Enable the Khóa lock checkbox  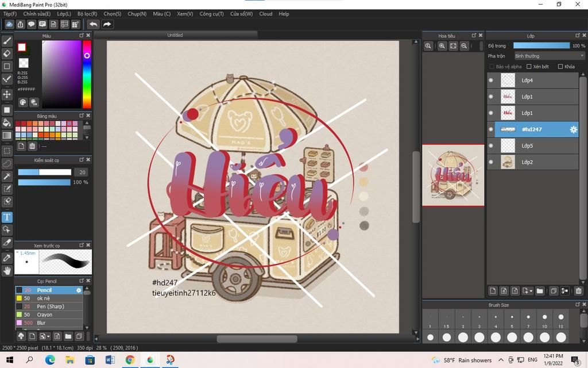tap(560, 67)
